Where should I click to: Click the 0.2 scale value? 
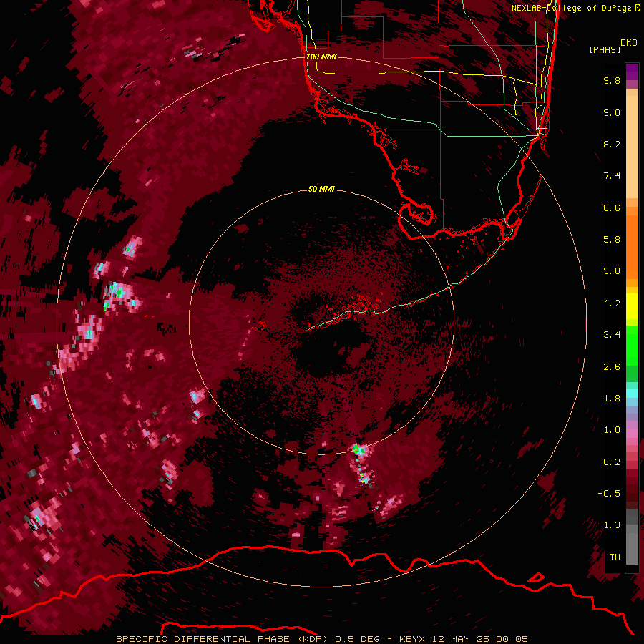pyautogui.click(x=612, y=462)
